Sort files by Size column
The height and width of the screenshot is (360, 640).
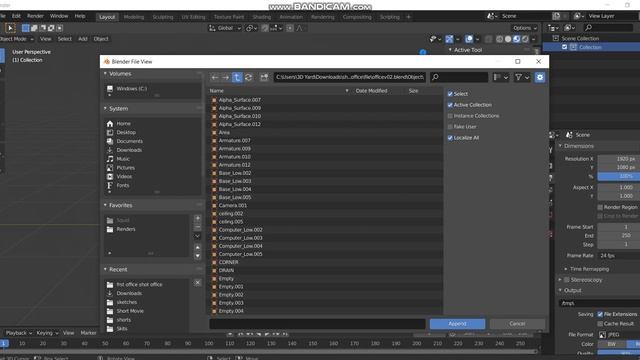(413, 91)
